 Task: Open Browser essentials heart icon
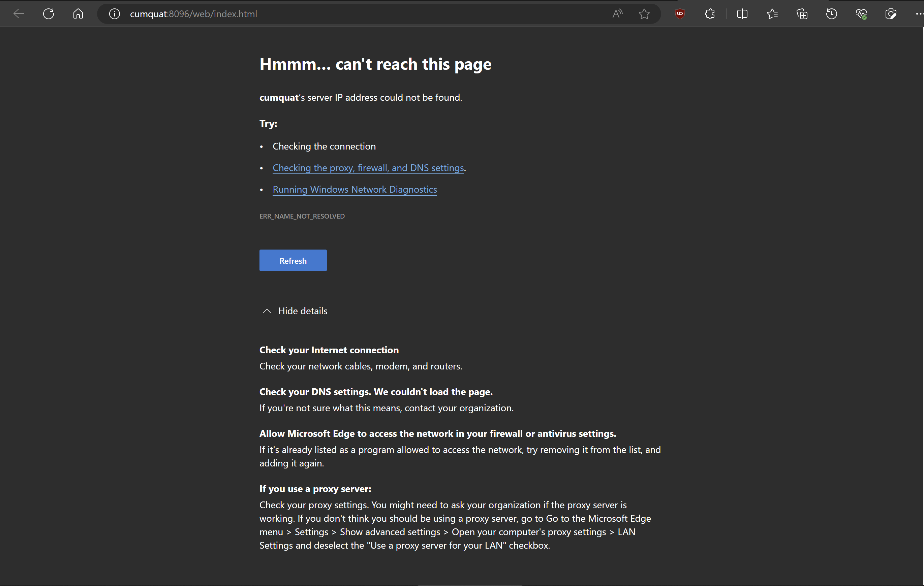click(x=861, y=14)
